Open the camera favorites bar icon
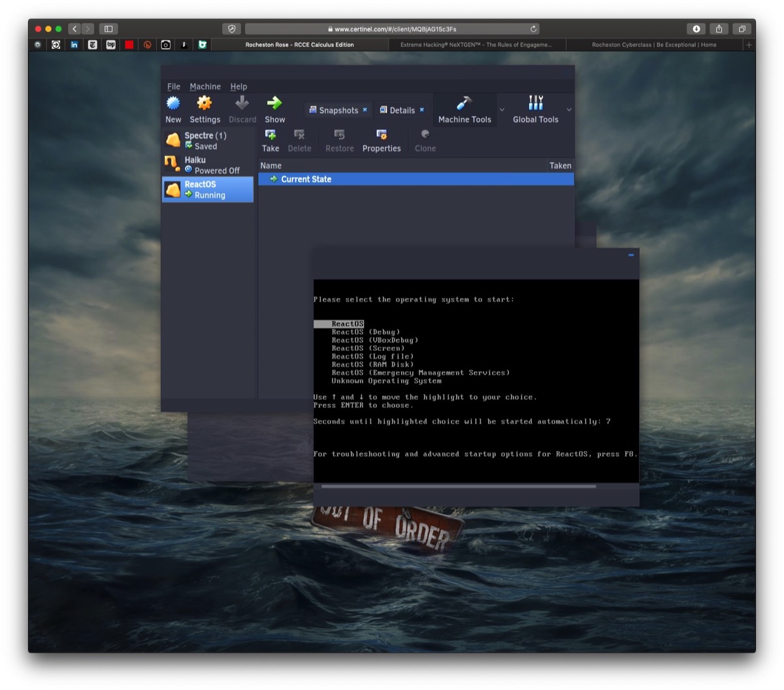 [166, 44]
